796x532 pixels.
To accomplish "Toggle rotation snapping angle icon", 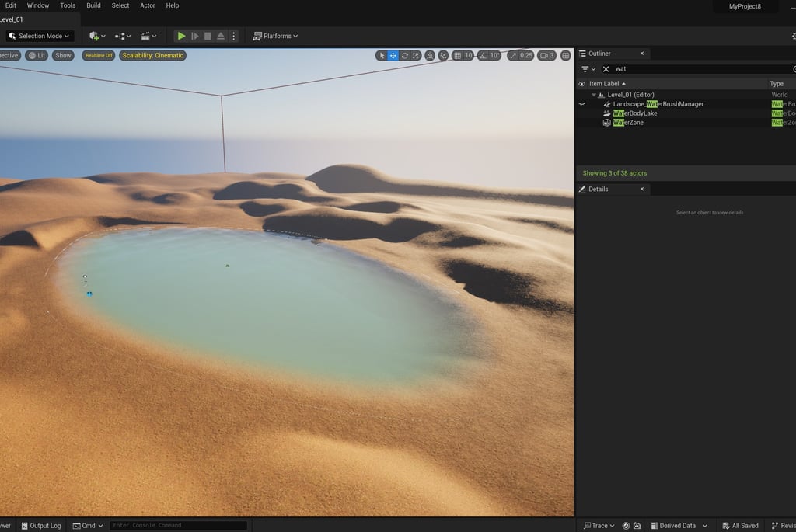I will pos(483,56).
